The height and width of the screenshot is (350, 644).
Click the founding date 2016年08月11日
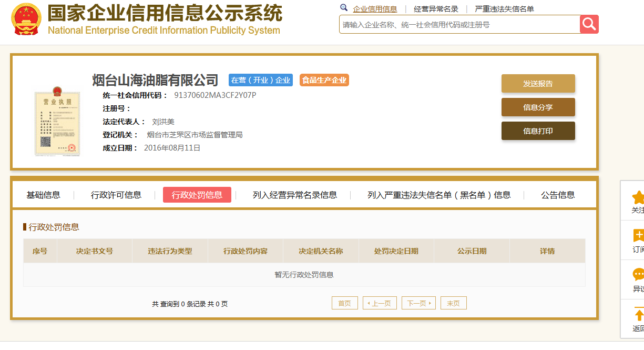coord(172,148)
